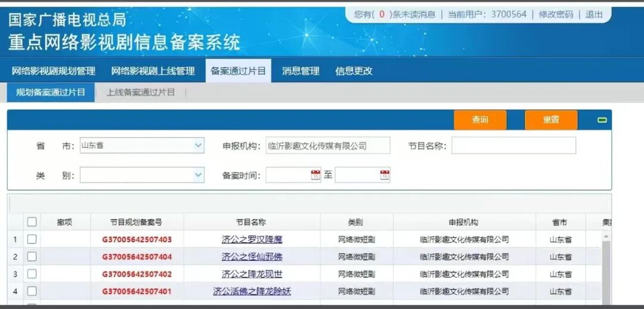
Task: Check the box for row 3 济公之降龙现世
Action: click(32, 274)
